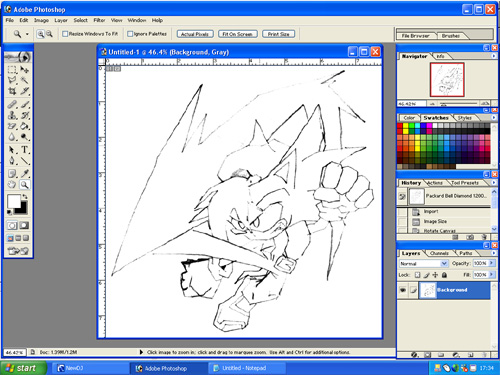Pick the yellow swatch in Swatches

(406, 126)
